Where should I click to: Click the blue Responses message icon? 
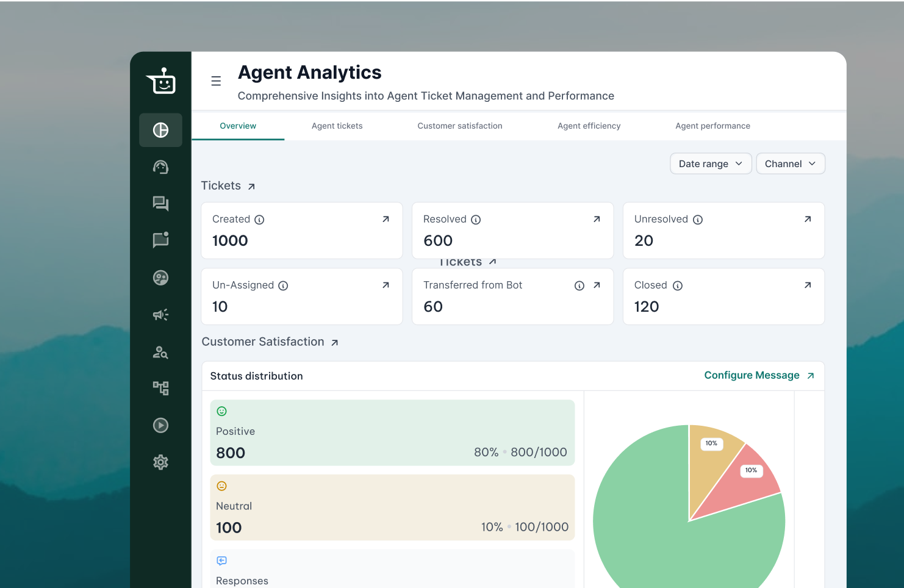click(222, 561)
